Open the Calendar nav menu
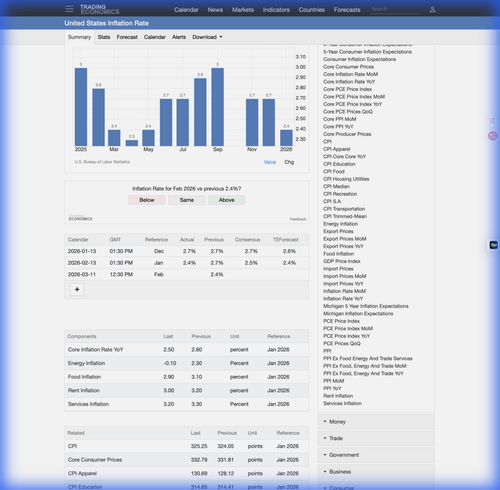500x490 pixels. (186, 10)
